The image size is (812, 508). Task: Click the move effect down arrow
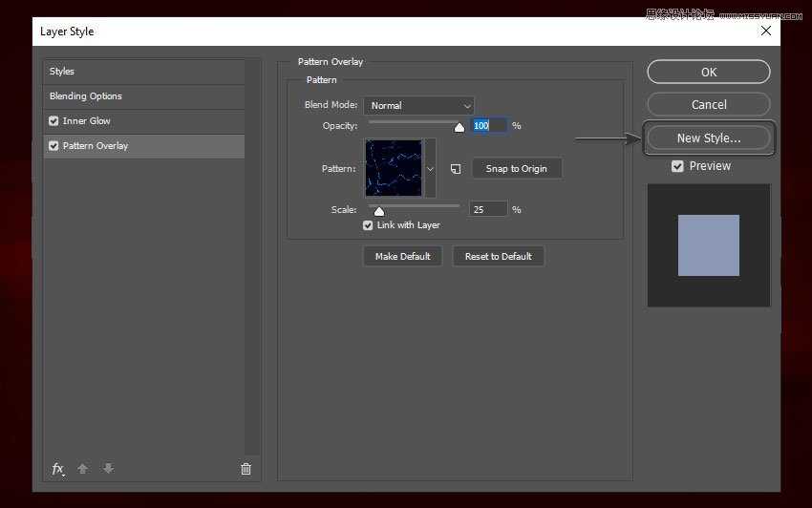click(x=108, y=469)
